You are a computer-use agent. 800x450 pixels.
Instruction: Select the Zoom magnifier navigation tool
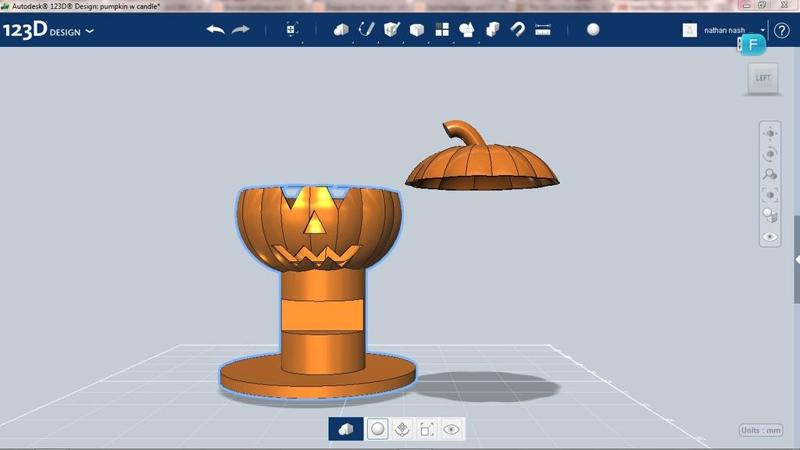point(770,174)
